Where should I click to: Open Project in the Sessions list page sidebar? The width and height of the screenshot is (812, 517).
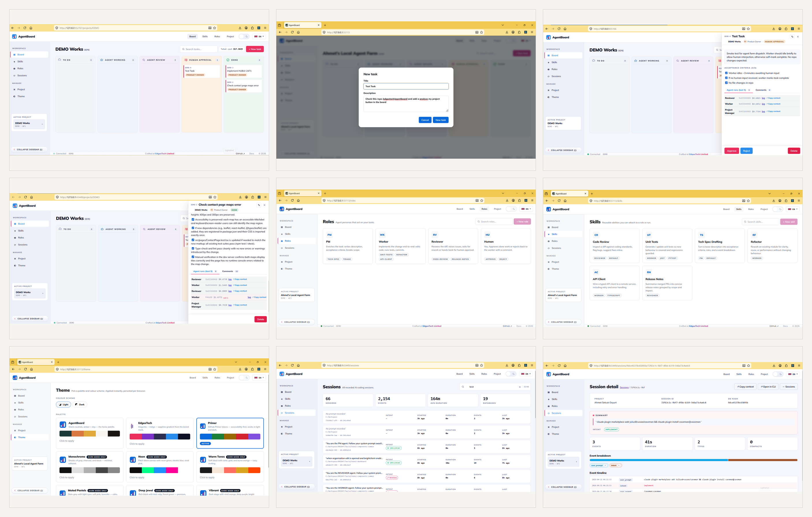tap(289, 427)
